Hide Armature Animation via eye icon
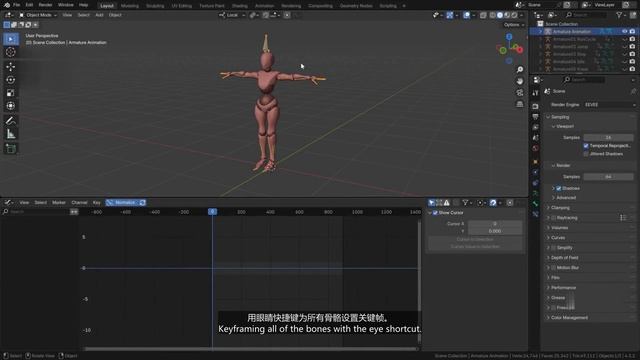 [x=624, y=31]
